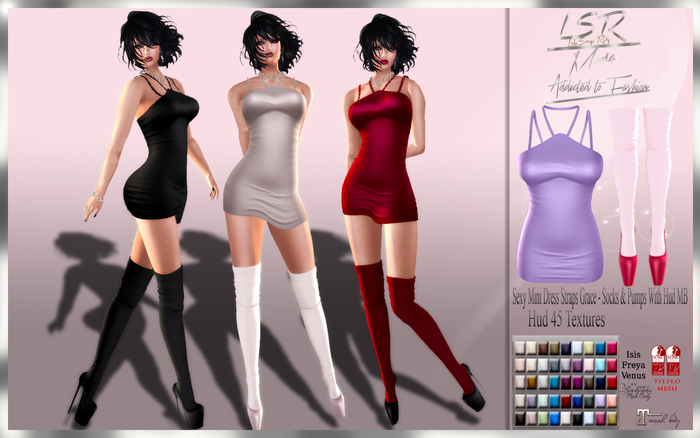Click the light green swatch in the bottom row
Screen dimensions: 700x438
543,418
